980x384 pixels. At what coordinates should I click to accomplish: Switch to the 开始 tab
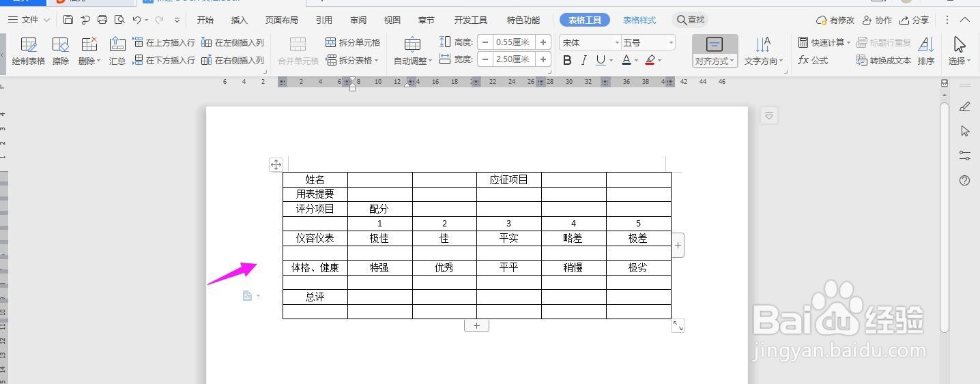(205, 20)
